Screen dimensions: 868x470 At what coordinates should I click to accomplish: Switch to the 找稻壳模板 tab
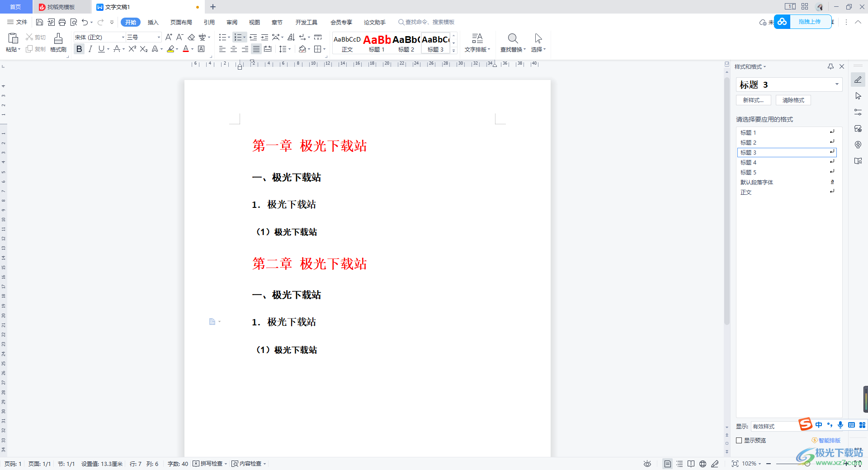61,7
